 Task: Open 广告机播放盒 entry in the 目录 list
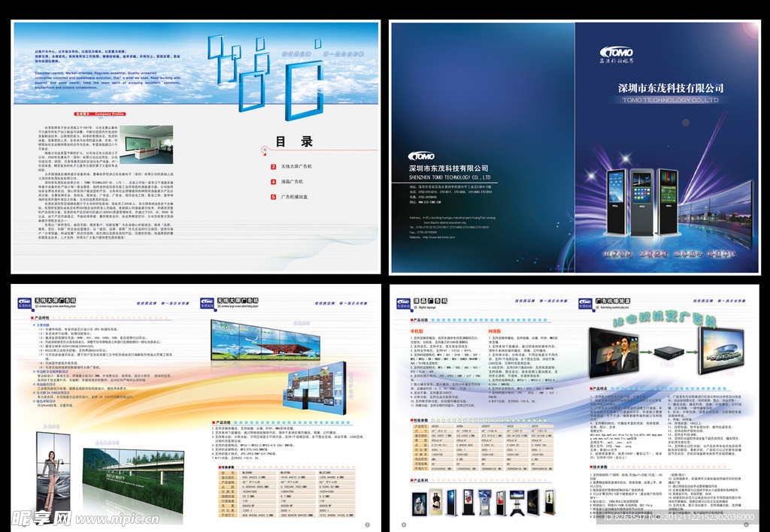(294, 198)
